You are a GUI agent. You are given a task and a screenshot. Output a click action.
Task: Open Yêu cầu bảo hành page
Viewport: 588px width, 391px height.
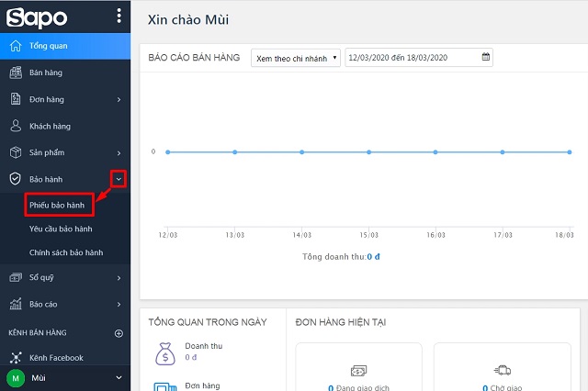point(61,229)
